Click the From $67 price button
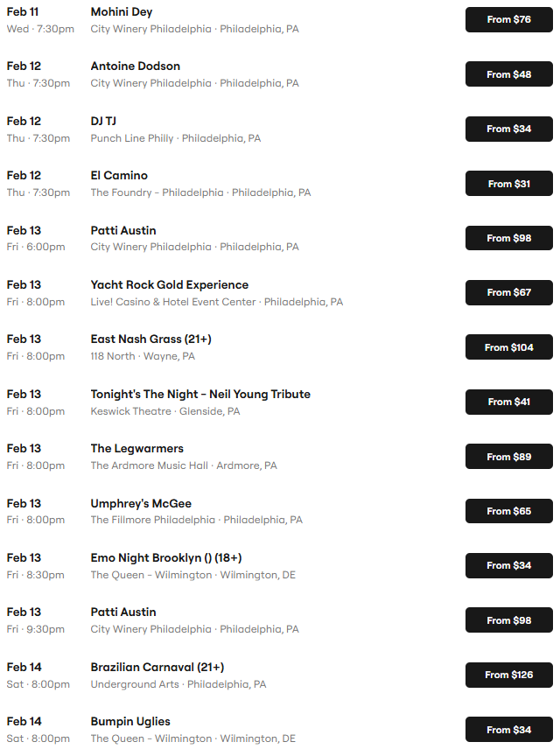Image resolution: width=560 pixels, height=756 pixels. pos(508,292)
